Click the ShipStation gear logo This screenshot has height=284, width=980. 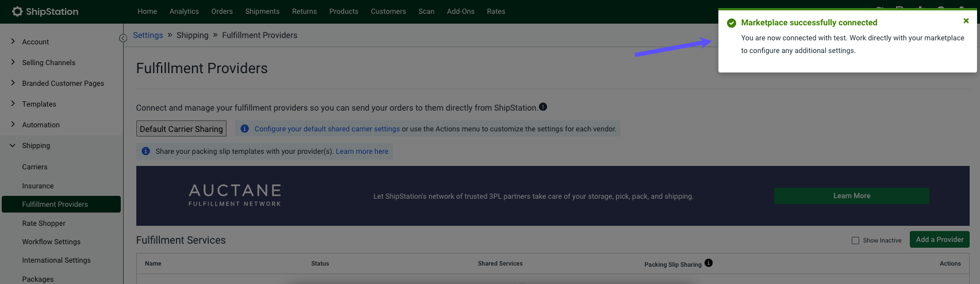(x=17, y=12)
